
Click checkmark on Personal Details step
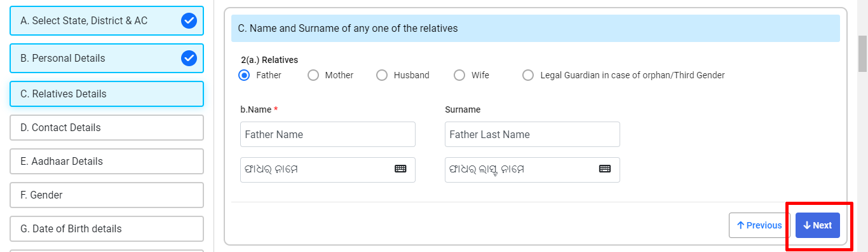(189, 59)
